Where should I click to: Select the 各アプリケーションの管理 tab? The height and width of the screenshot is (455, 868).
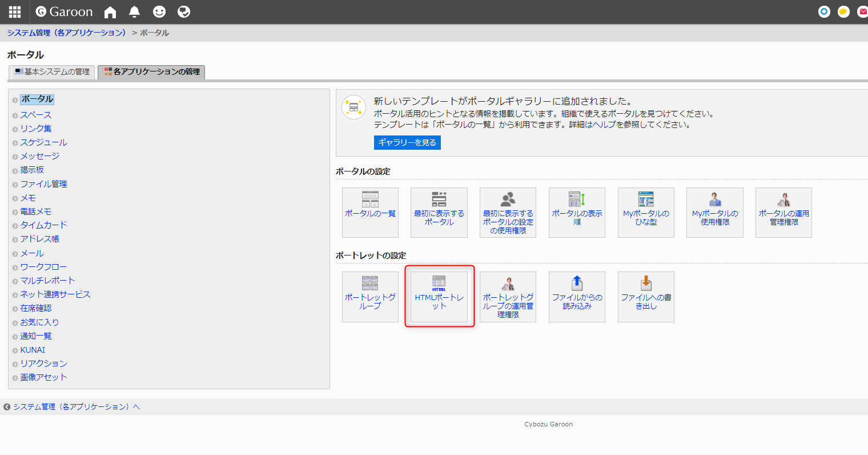(x=151, y=72)
